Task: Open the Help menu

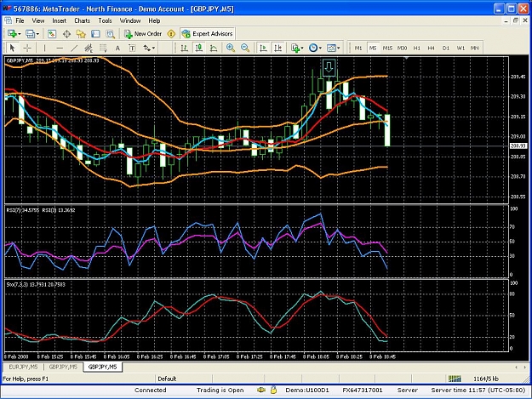Action: click(154, 20)
